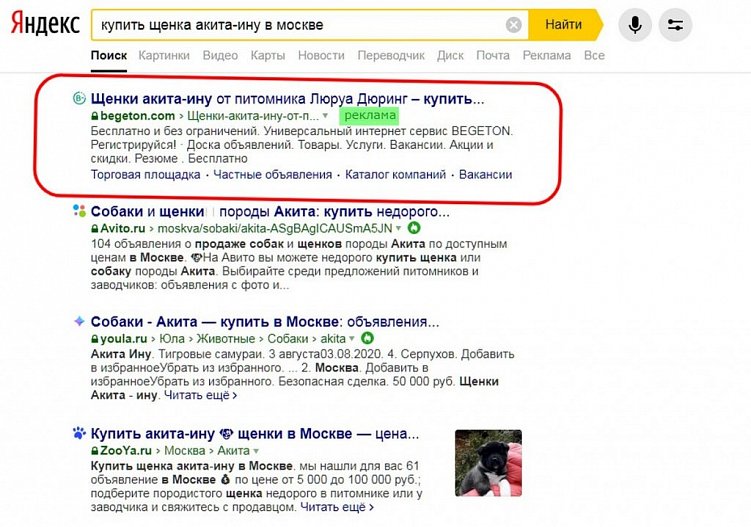Clear the search query with the X icon

pos(513,24)
